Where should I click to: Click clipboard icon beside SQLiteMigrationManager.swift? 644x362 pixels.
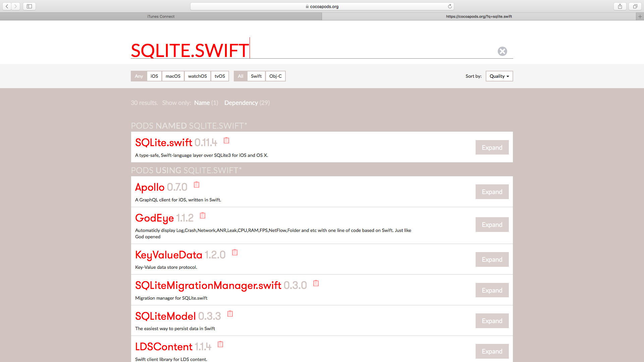pos(316,283)
